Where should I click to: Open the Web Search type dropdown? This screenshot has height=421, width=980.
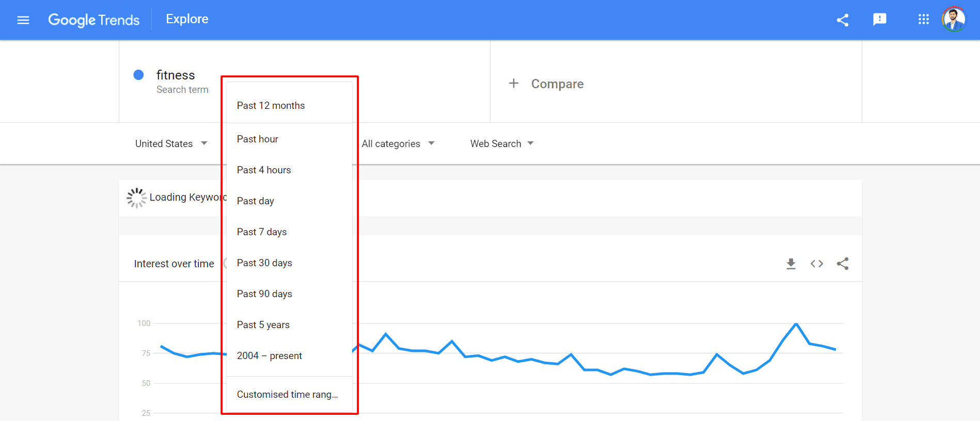tap(500, 143)
